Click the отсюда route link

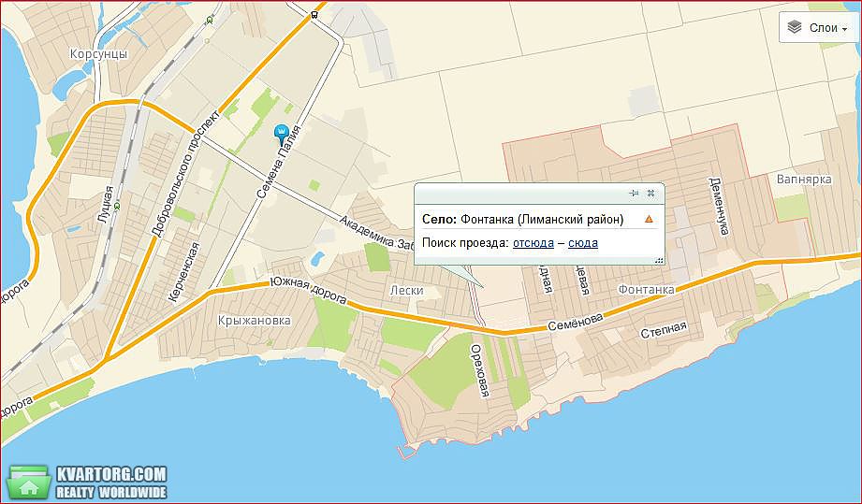point(533,243)
